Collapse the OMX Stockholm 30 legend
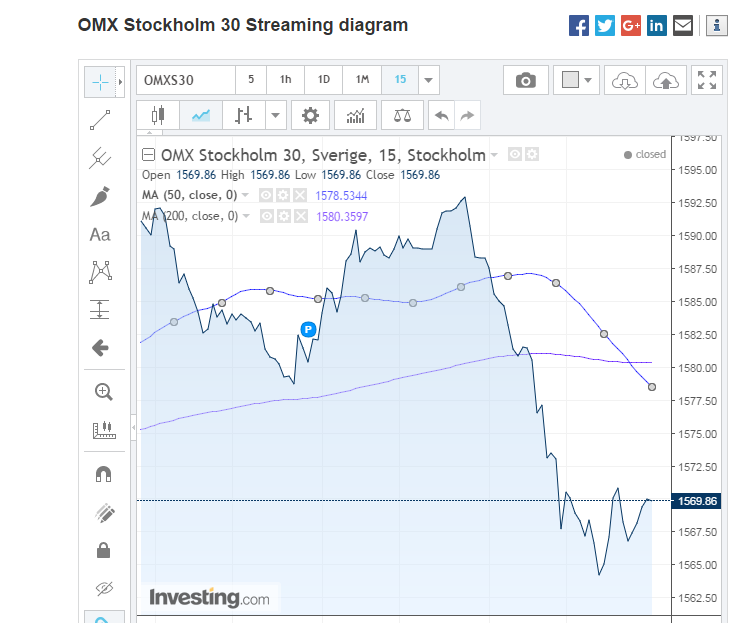Image resolution: width=740 pixels, height=623 pixels. [149, 155]
